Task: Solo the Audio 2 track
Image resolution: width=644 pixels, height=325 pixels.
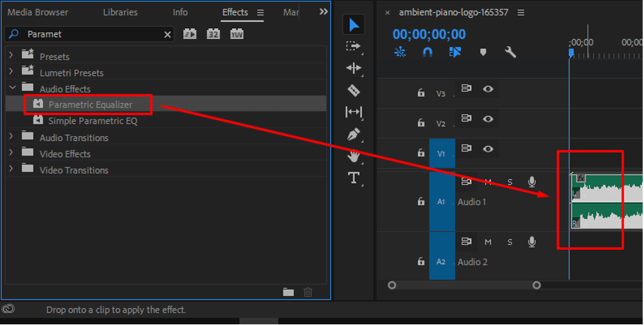Action: [x=510, y=242]
